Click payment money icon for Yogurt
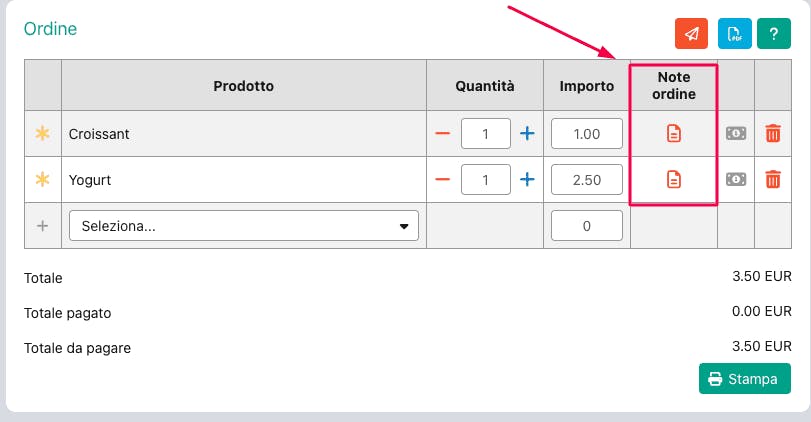Screen dimensions: 811x422 pos(736,180)
